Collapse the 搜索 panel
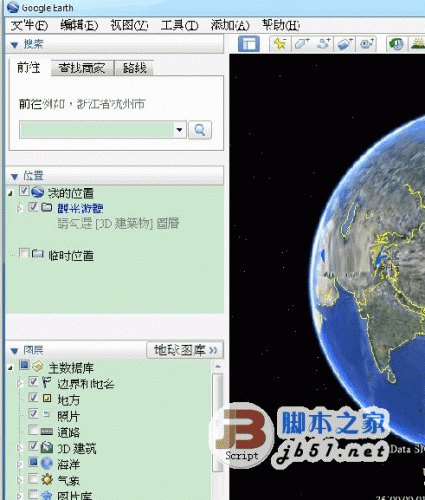 14,45
